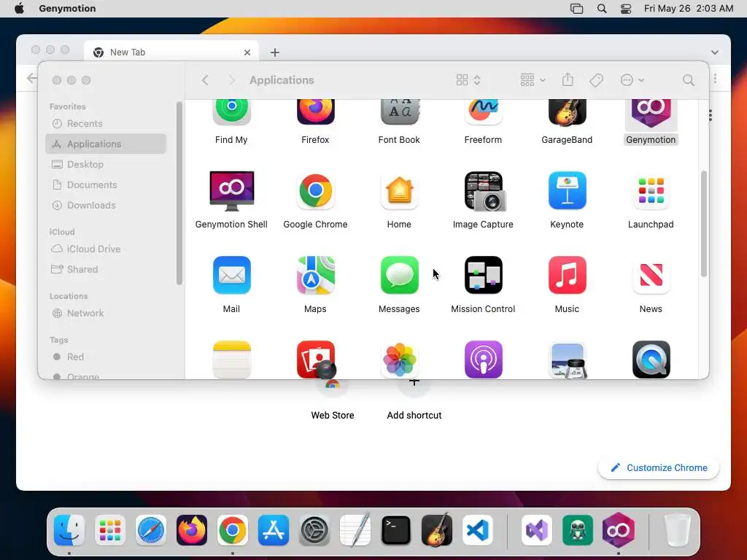Select the Podcasts app icon
This screenshot has width=747, height=560.
click(x=483, y=359)
